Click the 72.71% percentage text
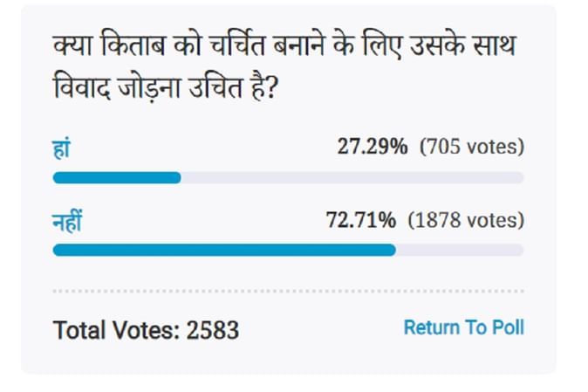Viewport: 588px width, 392px height. point(360,219)
